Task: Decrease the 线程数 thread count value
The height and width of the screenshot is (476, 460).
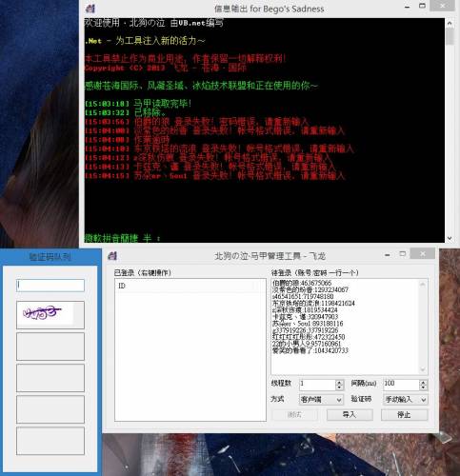Action: tap(339, 387)
